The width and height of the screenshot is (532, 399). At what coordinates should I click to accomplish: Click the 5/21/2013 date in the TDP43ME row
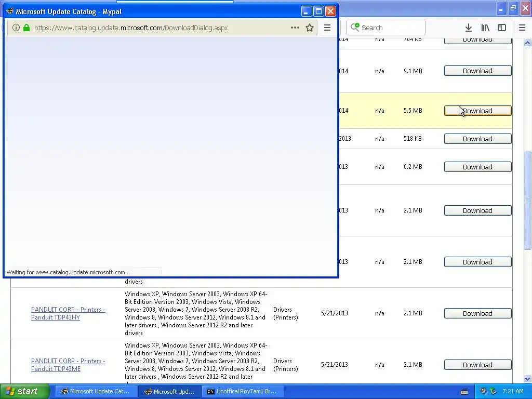click(x=335, y=364)
